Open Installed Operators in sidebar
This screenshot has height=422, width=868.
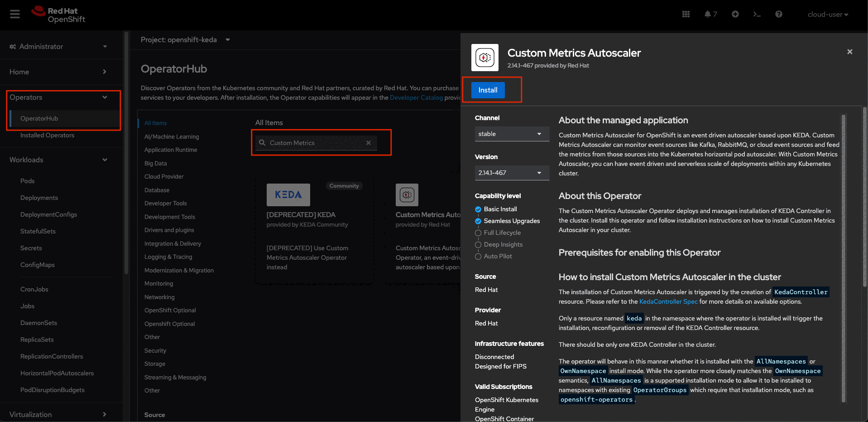(x=47, y=136)
